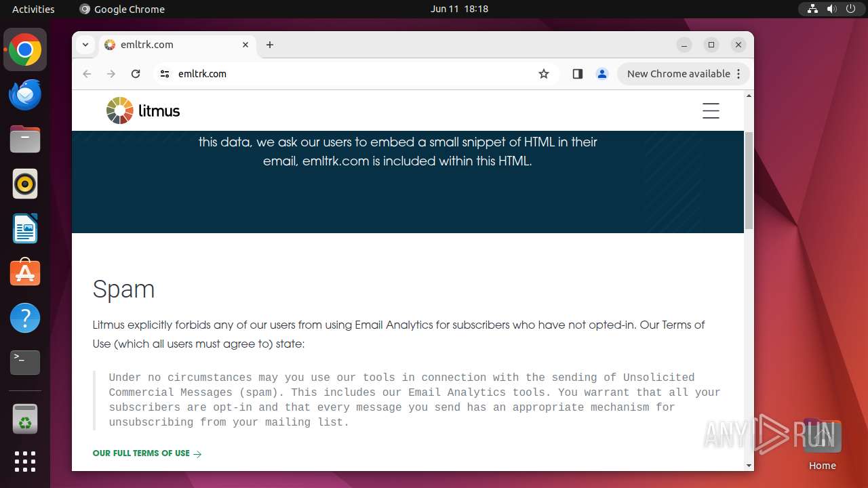Open Files manager from the dock
This screenshot has width=868, height=488.
click(x=25, y=140)
